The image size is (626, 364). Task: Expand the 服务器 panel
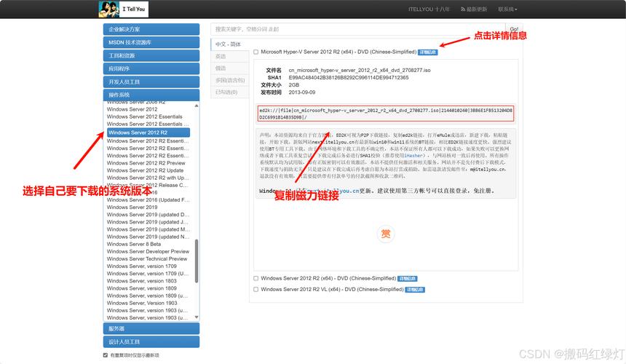click(151, 328)
